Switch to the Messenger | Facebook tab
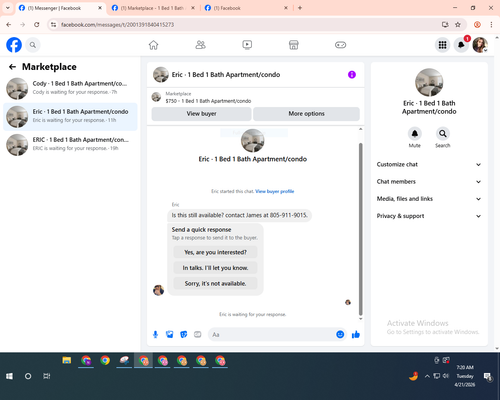Screen dimensions: 500x400 61,8
